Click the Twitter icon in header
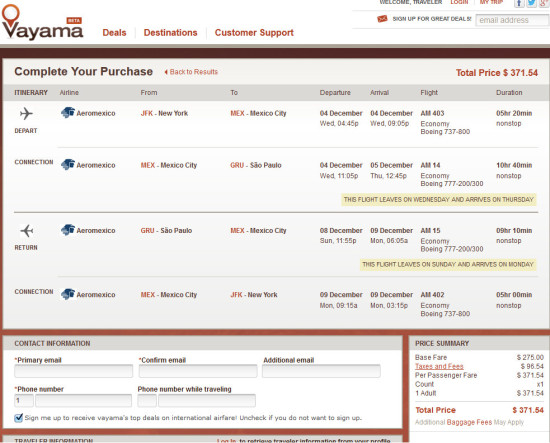This screenshot has height=443, width=550. [x=531, y=3]
